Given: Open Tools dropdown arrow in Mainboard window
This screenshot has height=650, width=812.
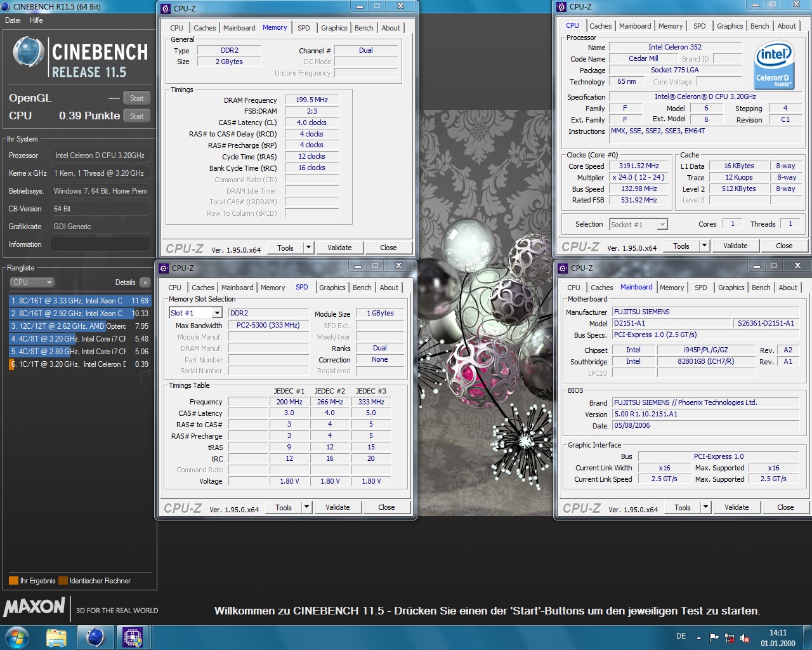Looking at the screenshot, I should tap(705, 507).
